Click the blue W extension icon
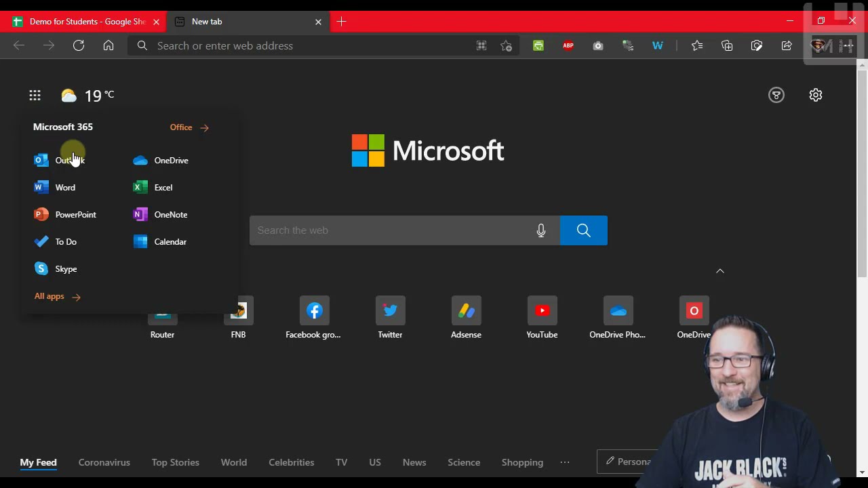This screenshot has width=868, height=488. pos(658,45)
